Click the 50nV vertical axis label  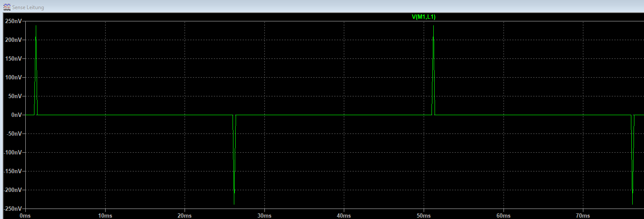pyautogui.click(x=14, y=96)
